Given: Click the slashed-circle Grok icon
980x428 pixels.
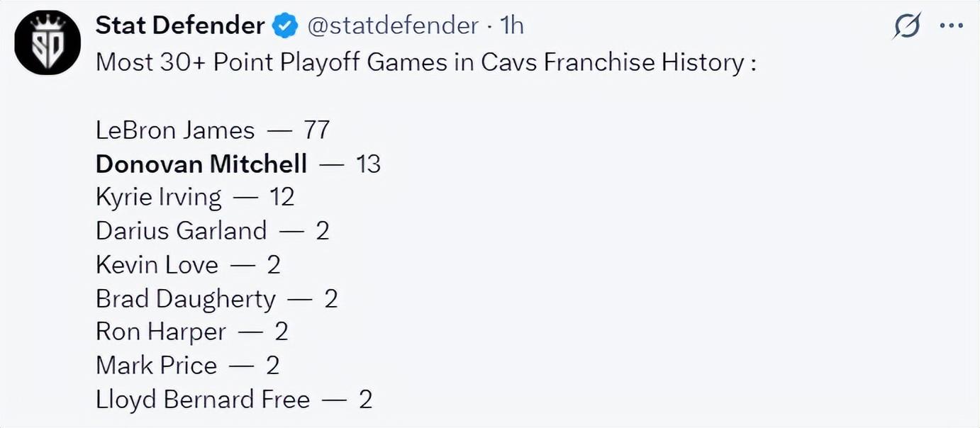Looking at the screenshot, I should (x=907, y=27).
